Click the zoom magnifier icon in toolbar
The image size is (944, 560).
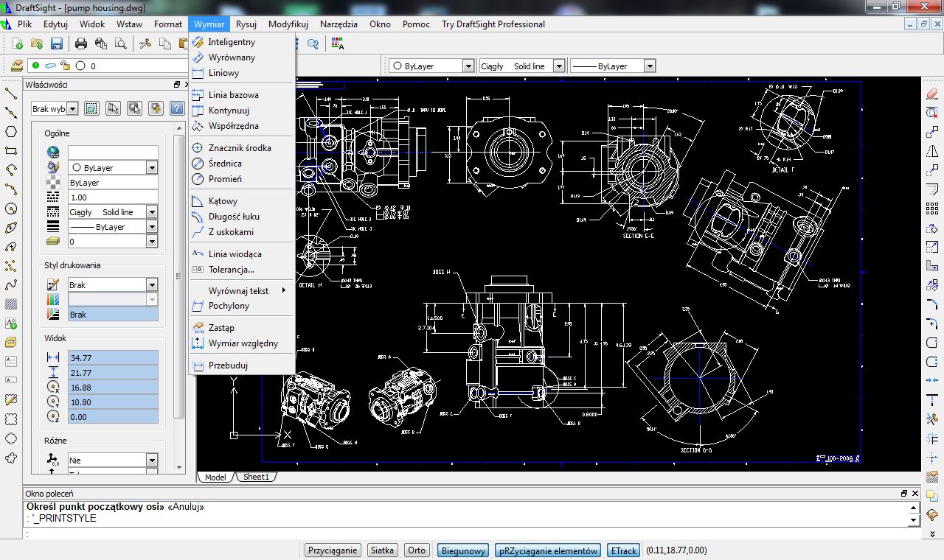pos(313,43)
